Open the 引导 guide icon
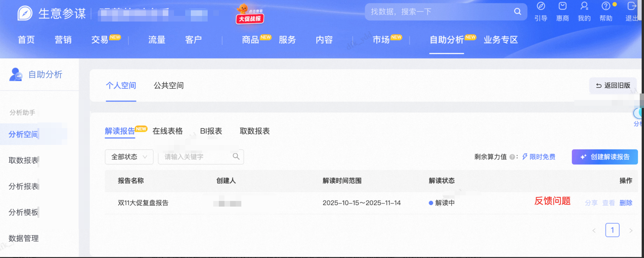 [x=541, y=6]
